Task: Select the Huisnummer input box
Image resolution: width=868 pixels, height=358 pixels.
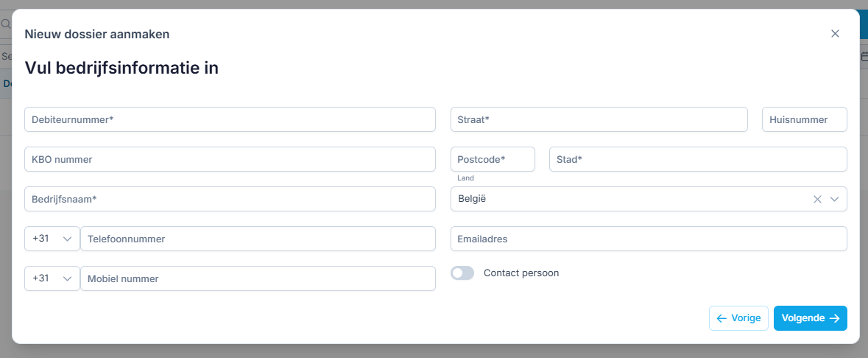Action: pos(804,119)
